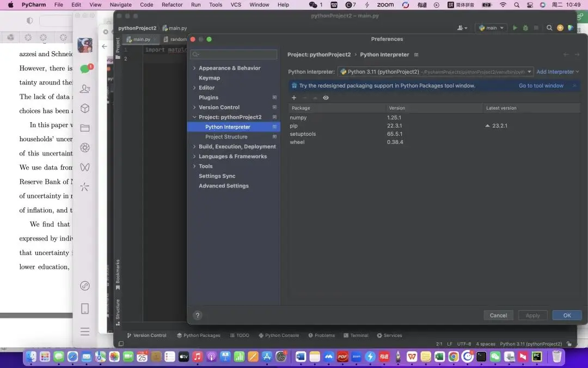Toggle the eye icon showing early releases
The width and height of the screenshot is (588, 368).
coord(326,98)
